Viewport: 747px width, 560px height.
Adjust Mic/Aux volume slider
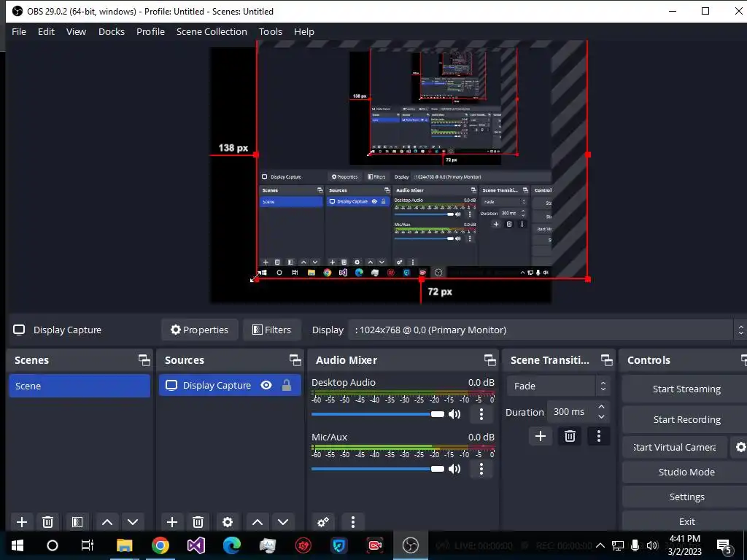point(377,469)
